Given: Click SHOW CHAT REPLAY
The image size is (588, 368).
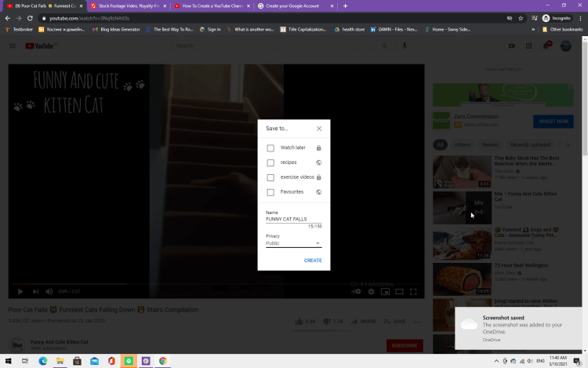Looking at the screenshot, I should point(503,69).
